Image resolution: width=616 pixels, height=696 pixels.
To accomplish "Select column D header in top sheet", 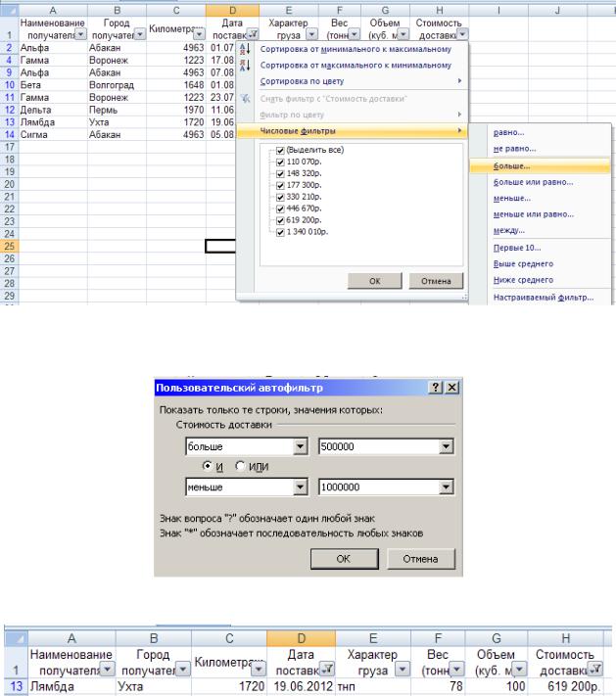I will (232, 10).
